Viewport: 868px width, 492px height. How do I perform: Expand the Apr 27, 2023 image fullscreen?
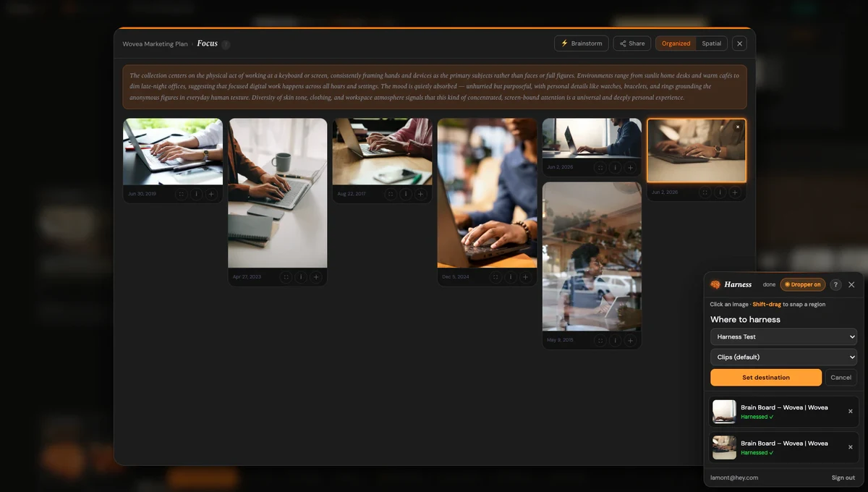click(286, 277)
